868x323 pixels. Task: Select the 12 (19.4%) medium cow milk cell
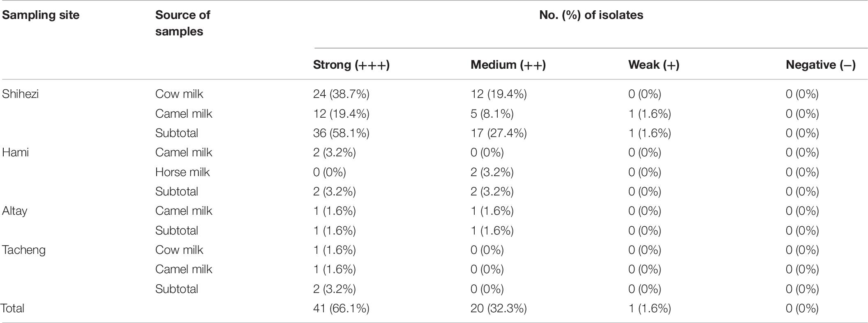tap(499, 94)
